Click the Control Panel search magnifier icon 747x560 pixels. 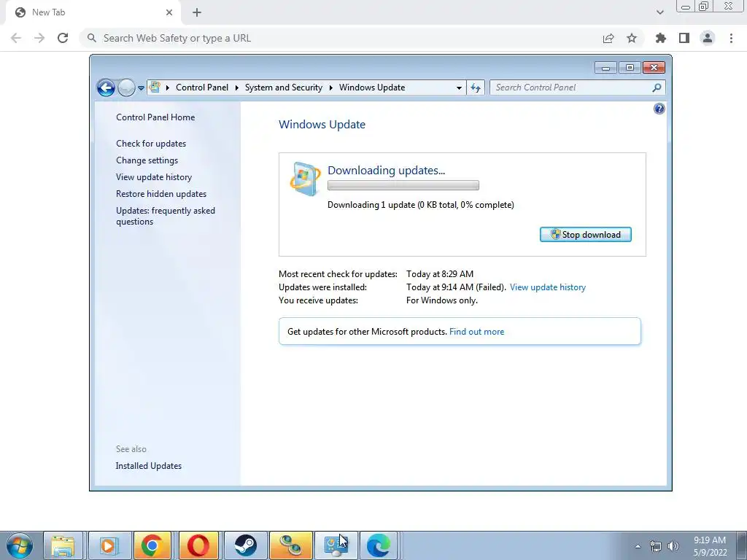[657, 87]
